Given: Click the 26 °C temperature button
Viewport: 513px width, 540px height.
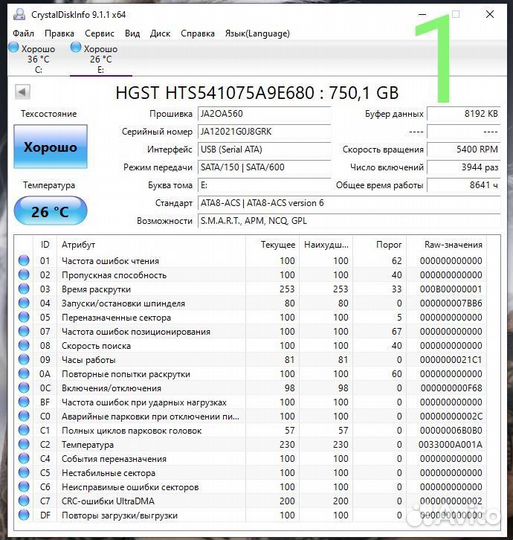Looking at the screenshot, I should [50, 211].
